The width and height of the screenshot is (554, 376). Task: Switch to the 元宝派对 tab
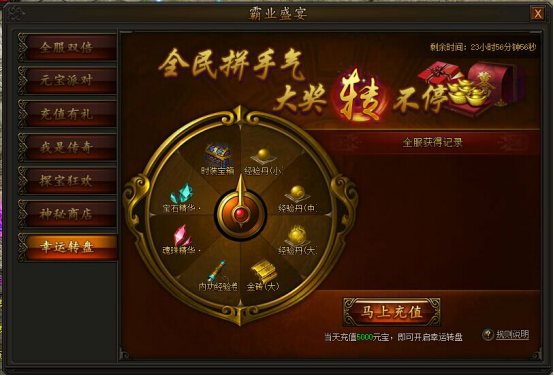point(67,80)
